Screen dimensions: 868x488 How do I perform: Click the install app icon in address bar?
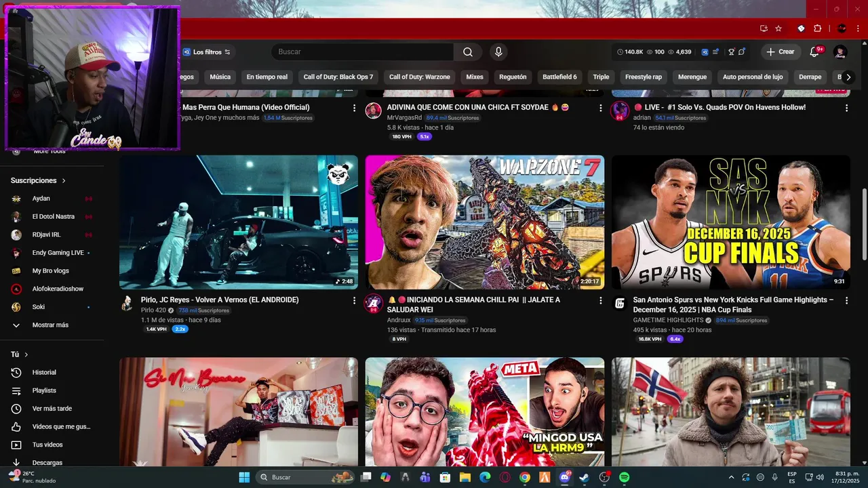pos(764,28)
